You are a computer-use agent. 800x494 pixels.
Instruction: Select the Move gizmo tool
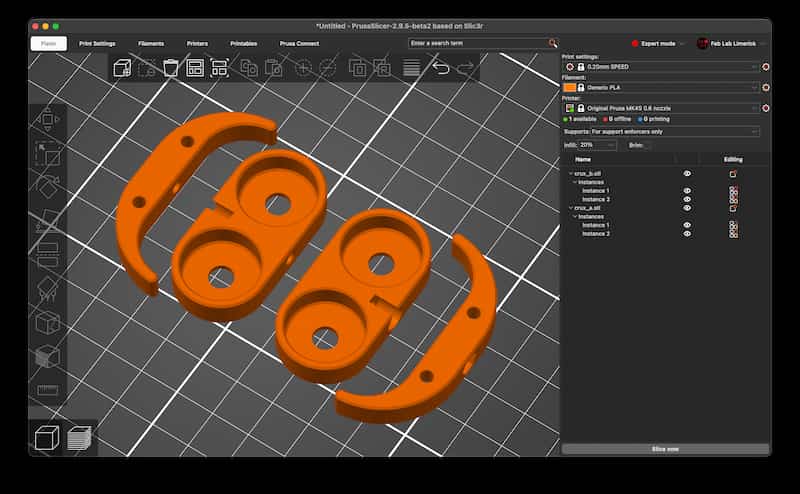47,119
